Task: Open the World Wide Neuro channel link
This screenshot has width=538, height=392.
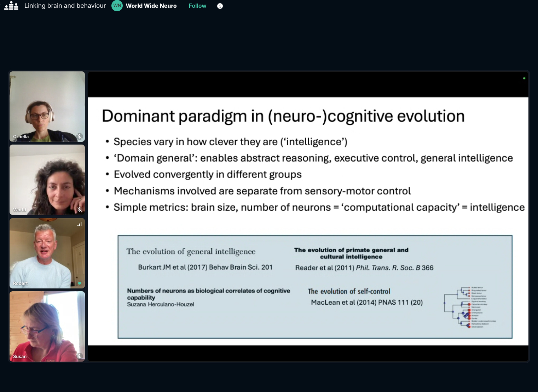Action: [151, 6]
